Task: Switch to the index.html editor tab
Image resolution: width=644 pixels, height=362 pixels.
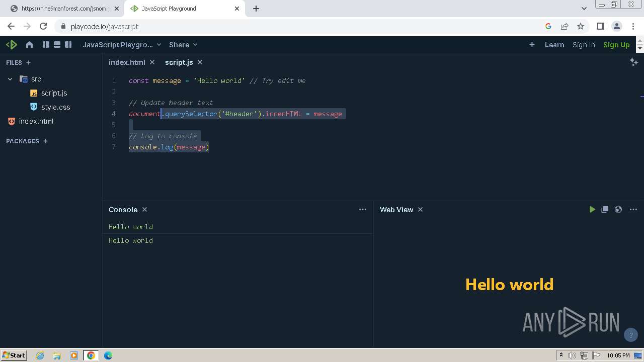Action: point(127,62)
